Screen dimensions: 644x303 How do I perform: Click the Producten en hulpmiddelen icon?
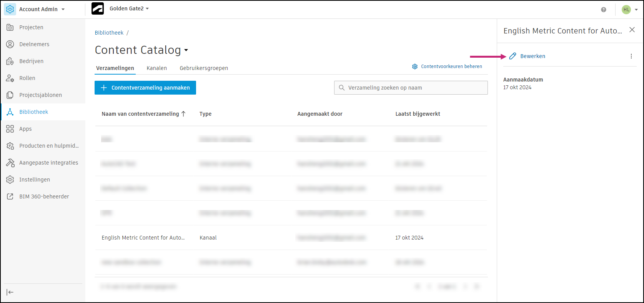tap(10, 146)
